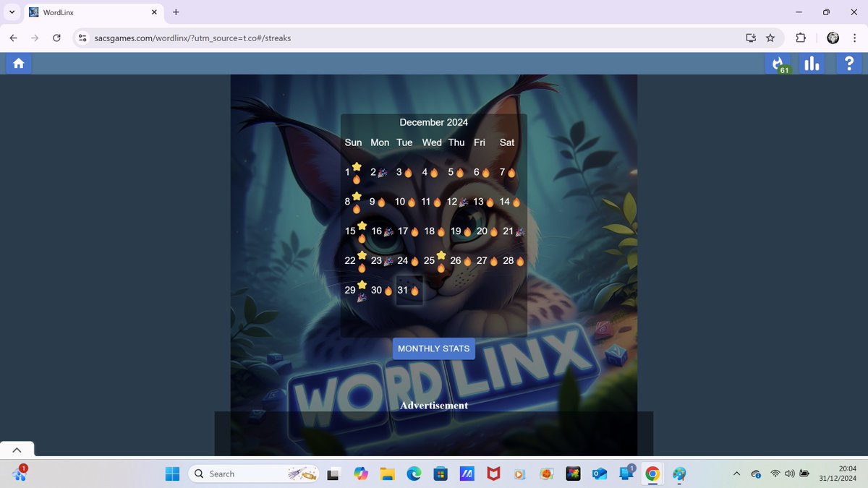This screenshot has height=488, width=868.
Task: Open the volume control in the system tray
Action: (789, 474)
